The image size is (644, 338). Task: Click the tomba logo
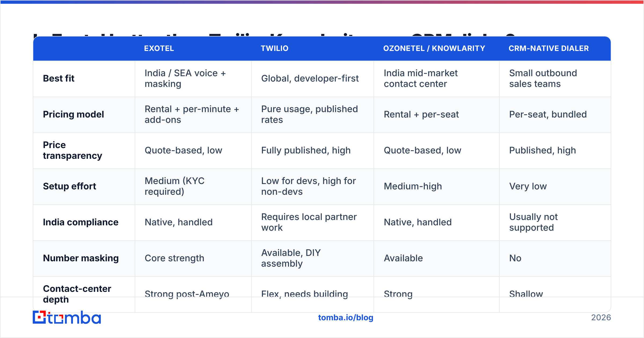[67, 317]
